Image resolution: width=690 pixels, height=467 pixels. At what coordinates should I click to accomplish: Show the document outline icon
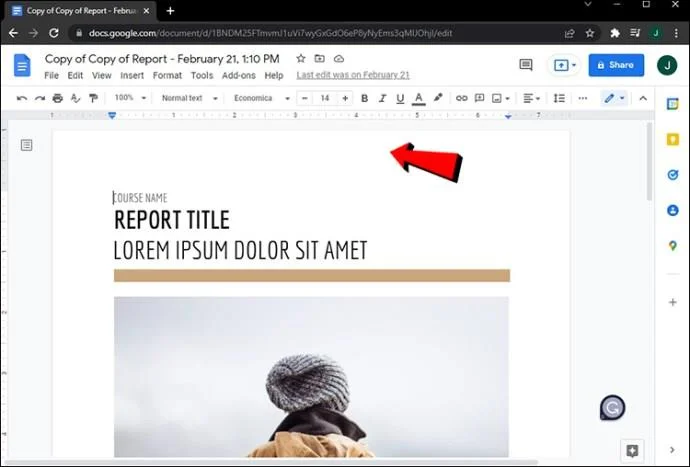(26, 145)
